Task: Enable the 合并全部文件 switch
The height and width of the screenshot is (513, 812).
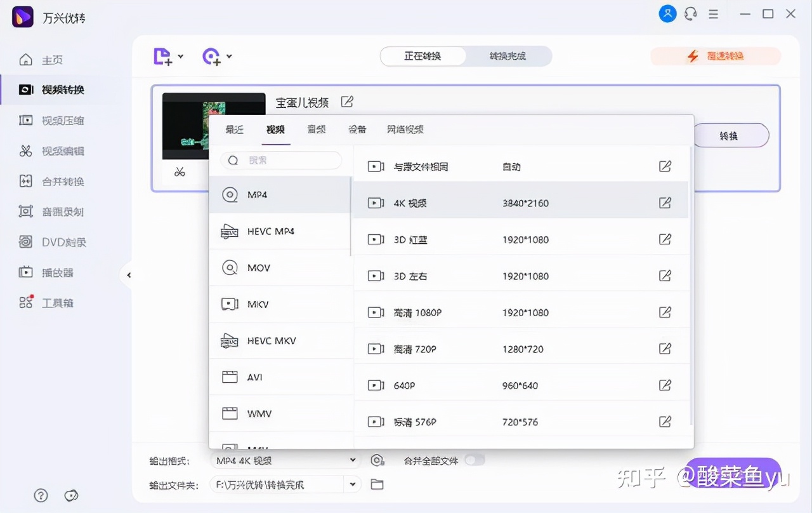Action: click(475, 460)
